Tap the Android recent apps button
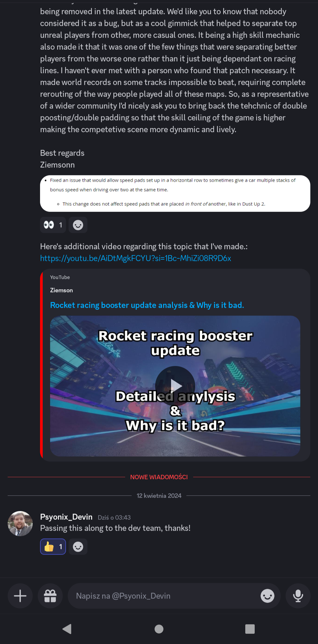 (250, 629)
